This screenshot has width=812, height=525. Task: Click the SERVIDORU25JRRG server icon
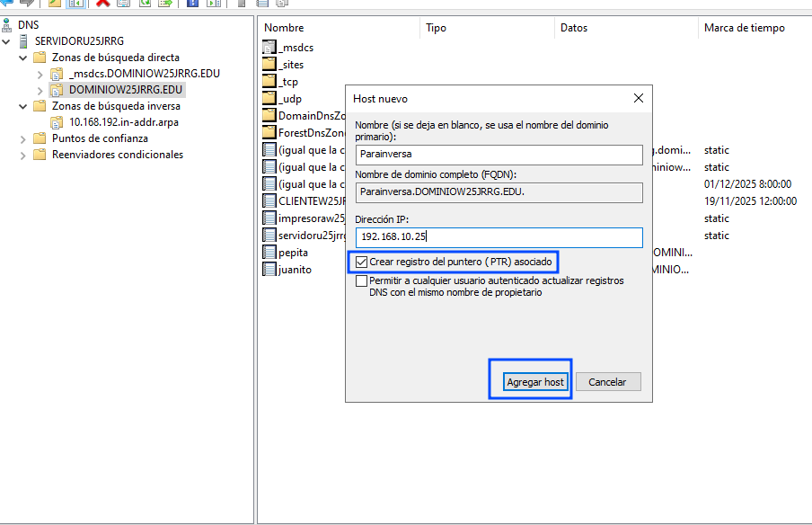click(x=23, y=41)
